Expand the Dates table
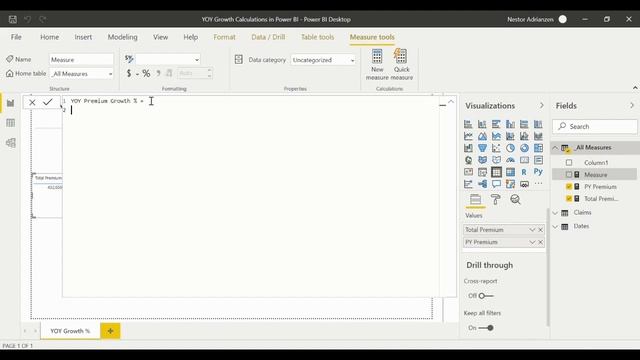 tap(555, 226)
